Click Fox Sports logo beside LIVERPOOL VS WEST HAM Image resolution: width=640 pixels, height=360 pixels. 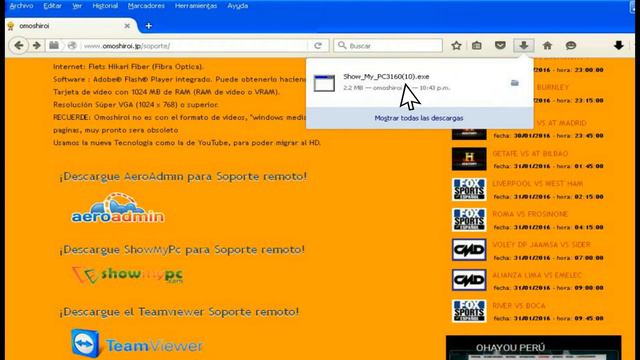469,189
